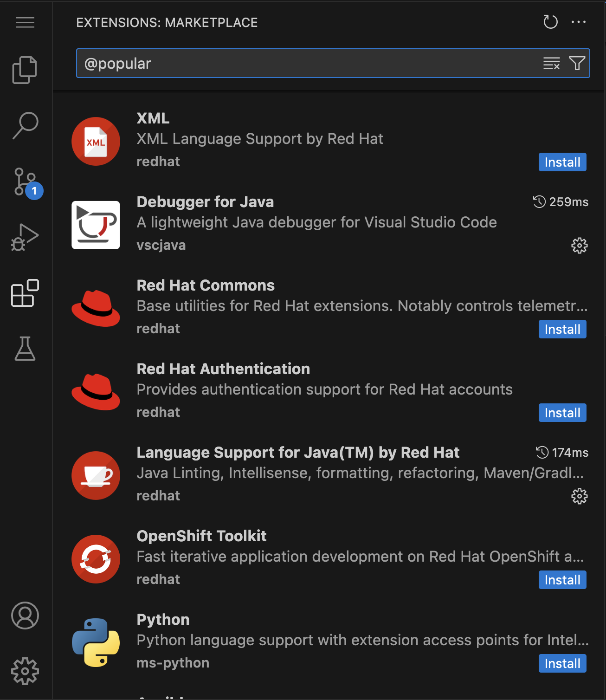The image size is (606, 700).
Task: Open the XML extension title
Action: click(153, 118)
